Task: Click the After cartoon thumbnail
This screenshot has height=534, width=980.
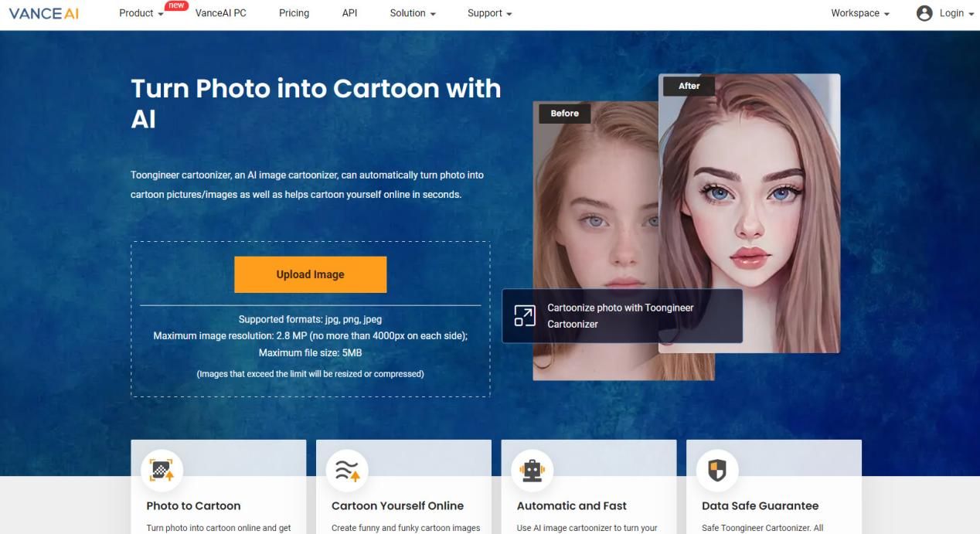Action: click(749, 213)
